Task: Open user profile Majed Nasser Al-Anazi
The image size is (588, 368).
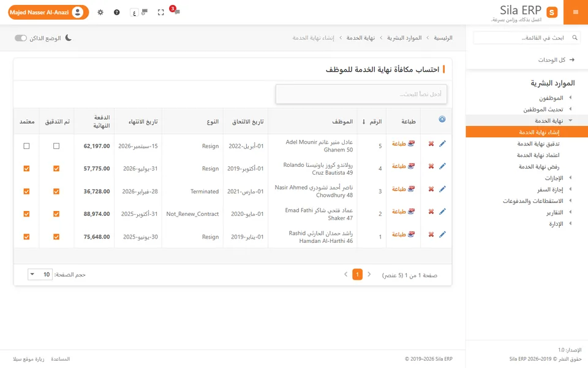Action: [x=48, y=12]
